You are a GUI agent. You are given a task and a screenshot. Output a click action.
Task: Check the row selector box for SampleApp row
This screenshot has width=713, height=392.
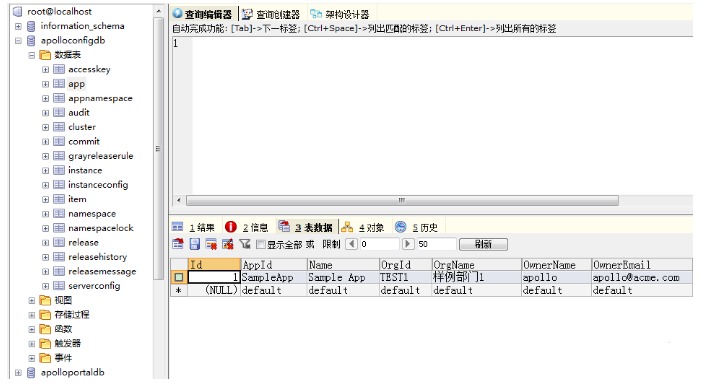(179, 277)
